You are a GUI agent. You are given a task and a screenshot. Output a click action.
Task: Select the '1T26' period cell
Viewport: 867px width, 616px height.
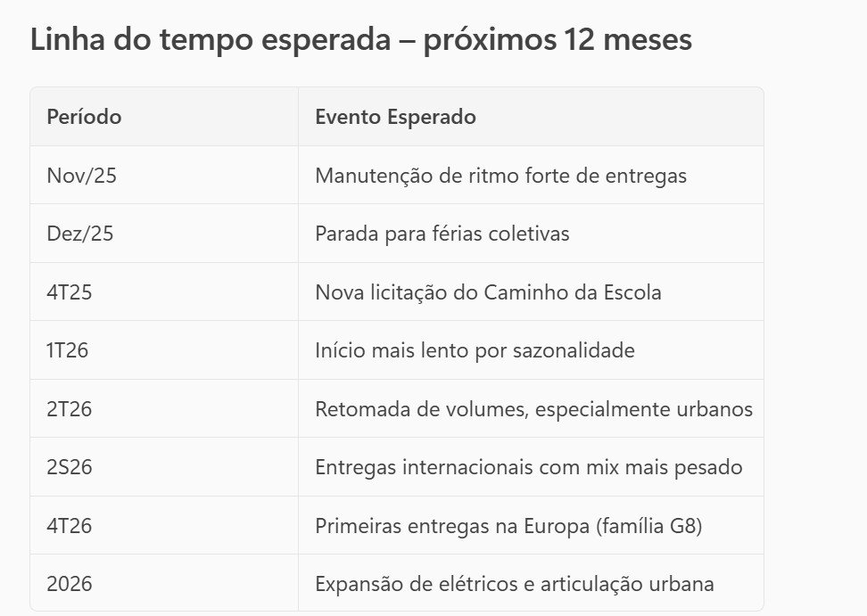(68, 350)
